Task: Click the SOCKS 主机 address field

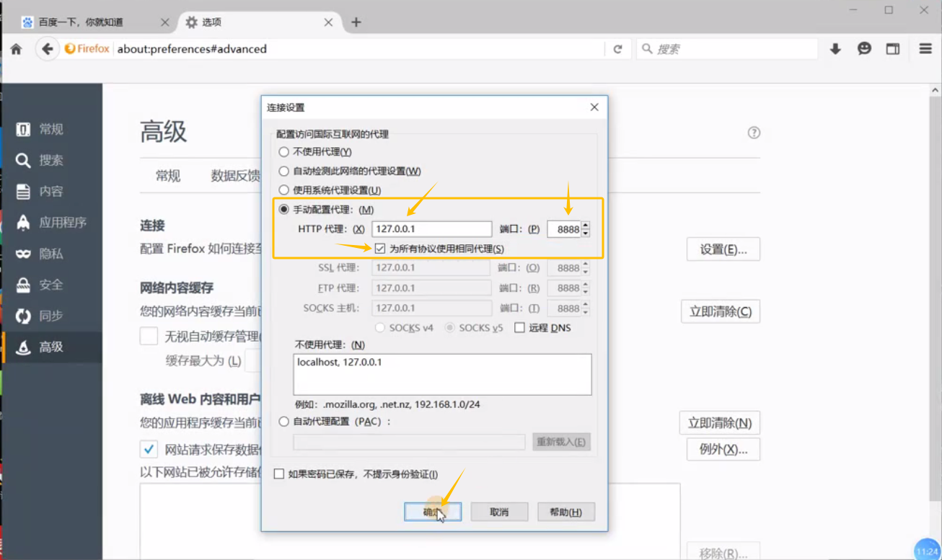Action: click(x=431, y=308)
